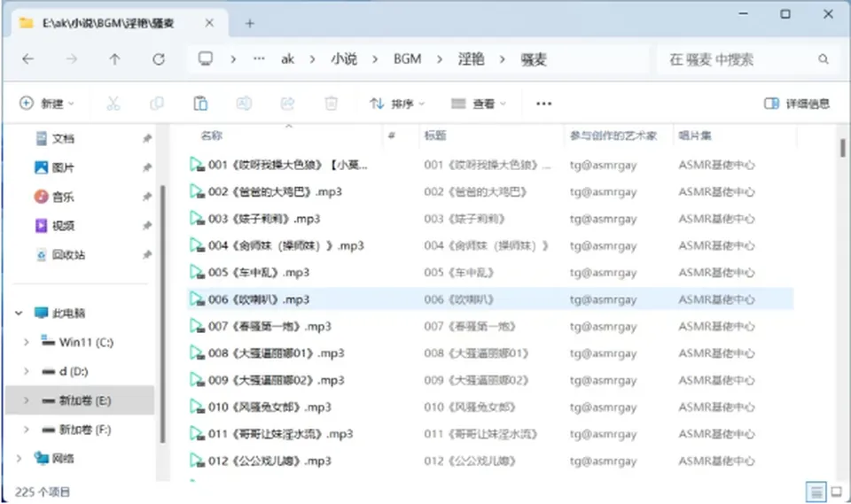The height and width of the screenshot is (504, 851).
Task: Select 此电脑 in the navigation pane
Action: (x=68, y=313)
